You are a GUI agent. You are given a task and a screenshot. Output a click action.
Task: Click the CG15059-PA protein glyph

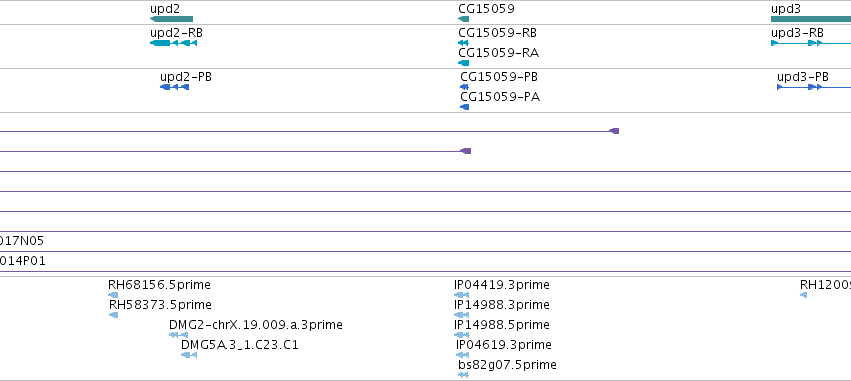pyautogui.click(x=465, y=107)
